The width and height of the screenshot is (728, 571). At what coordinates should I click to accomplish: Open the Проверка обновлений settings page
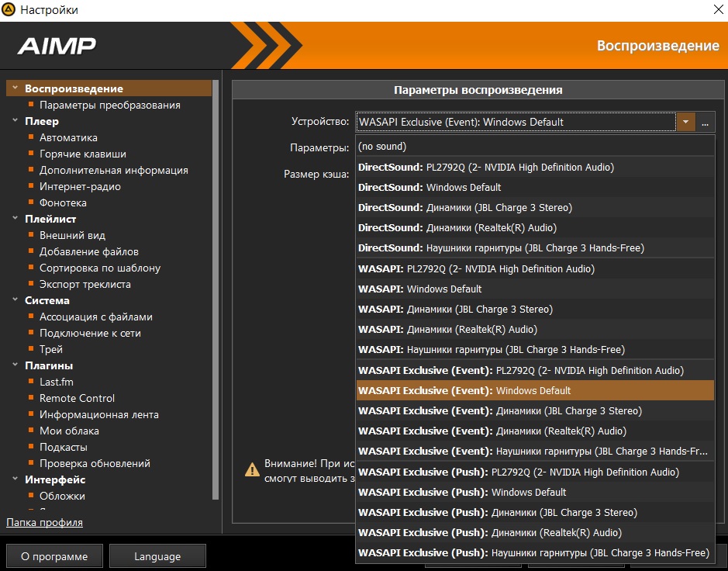(x=95, y=463)
